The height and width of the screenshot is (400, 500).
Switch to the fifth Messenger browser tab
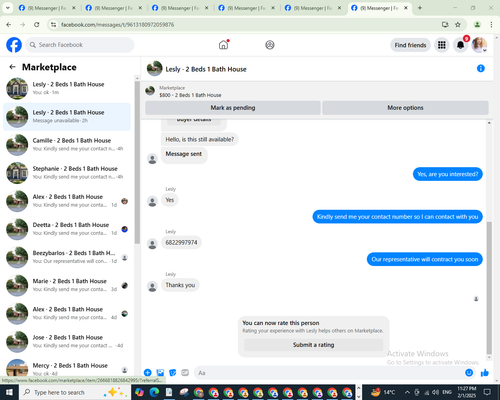point(313,8)
